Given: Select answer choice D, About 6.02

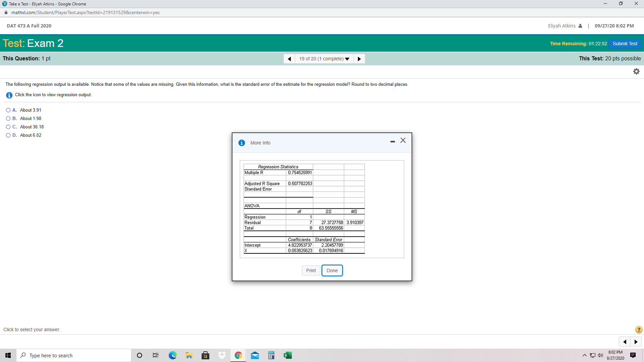Looking at the screenshot, I should tap(8, 135).
